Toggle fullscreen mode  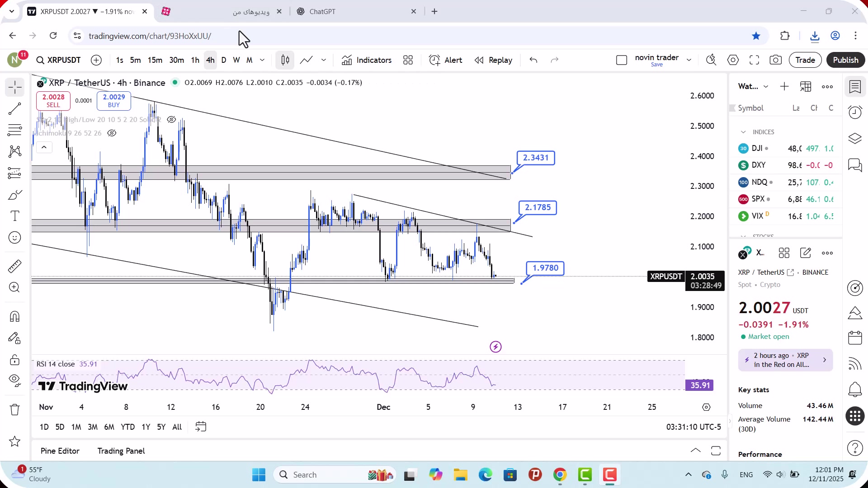[x=754, y=60]
